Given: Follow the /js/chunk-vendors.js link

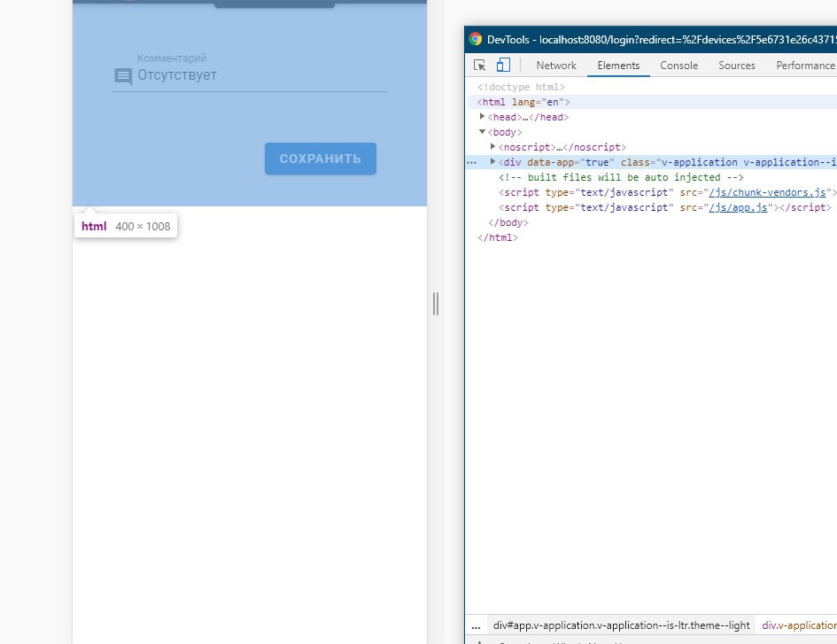Looking at the screenshot, I should point(767,192).
